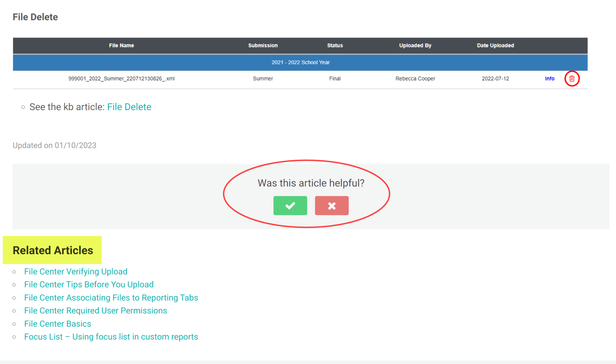Image resolution: width=616 pixels, height=364 pixels.
Task: Click the Status column header
Action: pyautogui.click(x=335, y=45)
